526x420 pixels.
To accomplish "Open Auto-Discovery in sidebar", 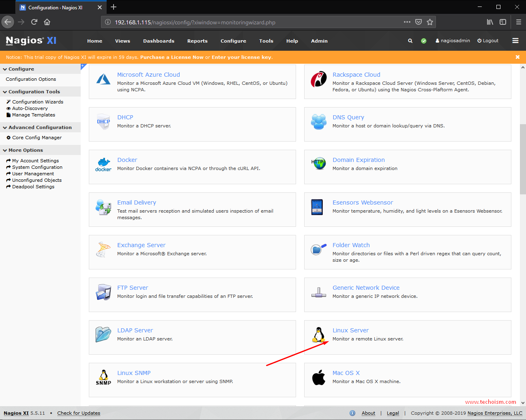I will pos(30,108).
